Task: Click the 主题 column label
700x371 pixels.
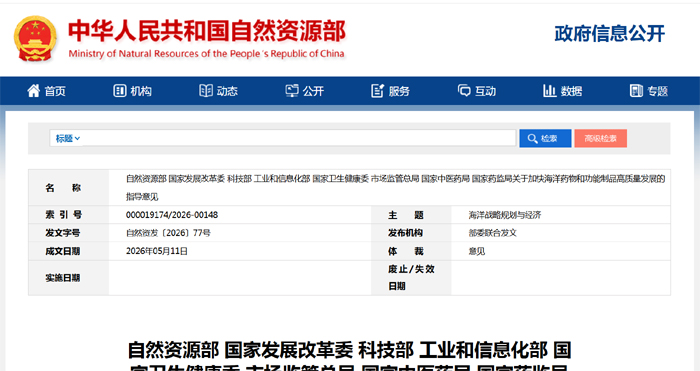Action: coord(406,215)
